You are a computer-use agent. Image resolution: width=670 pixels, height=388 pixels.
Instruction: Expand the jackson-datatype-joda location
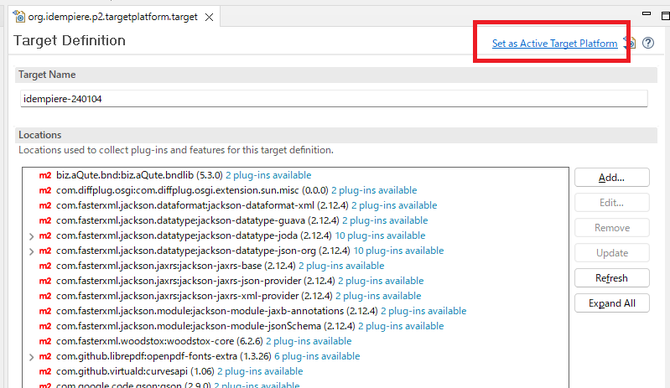(31, 236)
